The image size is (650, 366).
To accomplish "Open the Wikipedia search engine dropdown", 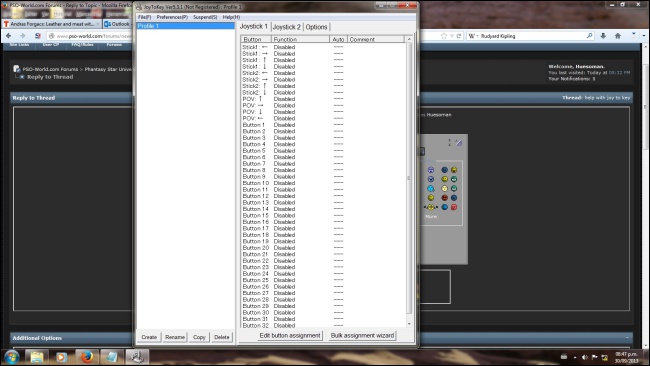I will click(x=473, y=36).
